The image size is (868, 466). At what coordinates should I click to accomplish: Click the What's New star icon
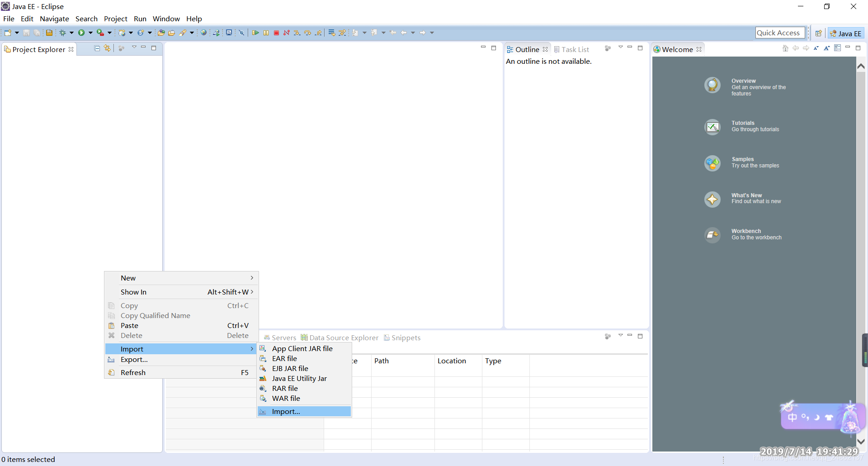pyautogui.click(x=712, y=199)
